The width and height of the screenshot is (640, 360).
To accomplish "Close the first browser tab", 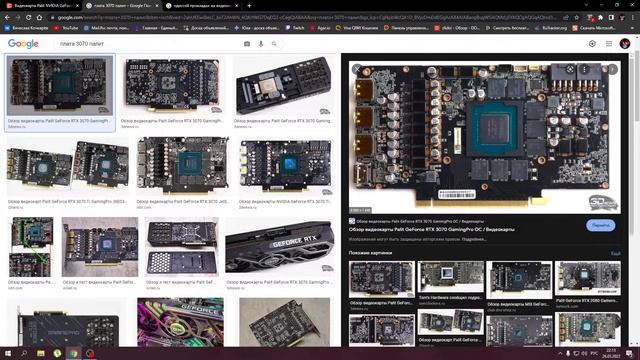I will (77, 6).
